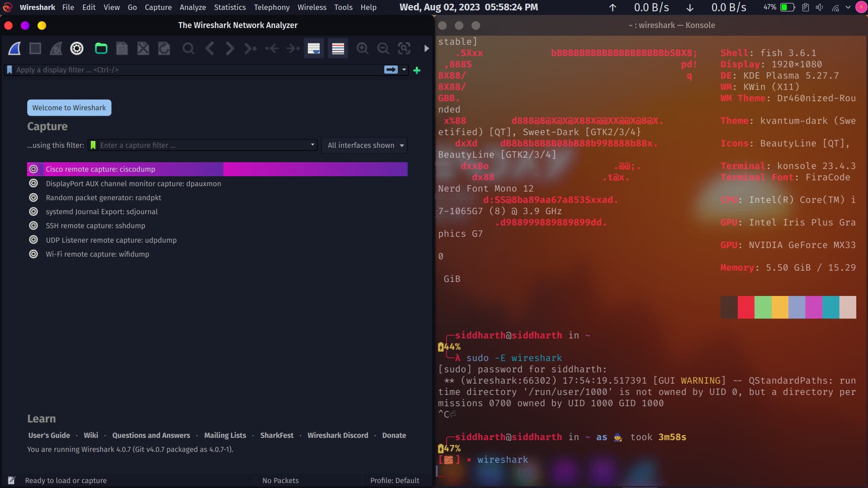Click the reload capture file icon
868x488 pixels.
pyautogui.click(x=164, y=48)
